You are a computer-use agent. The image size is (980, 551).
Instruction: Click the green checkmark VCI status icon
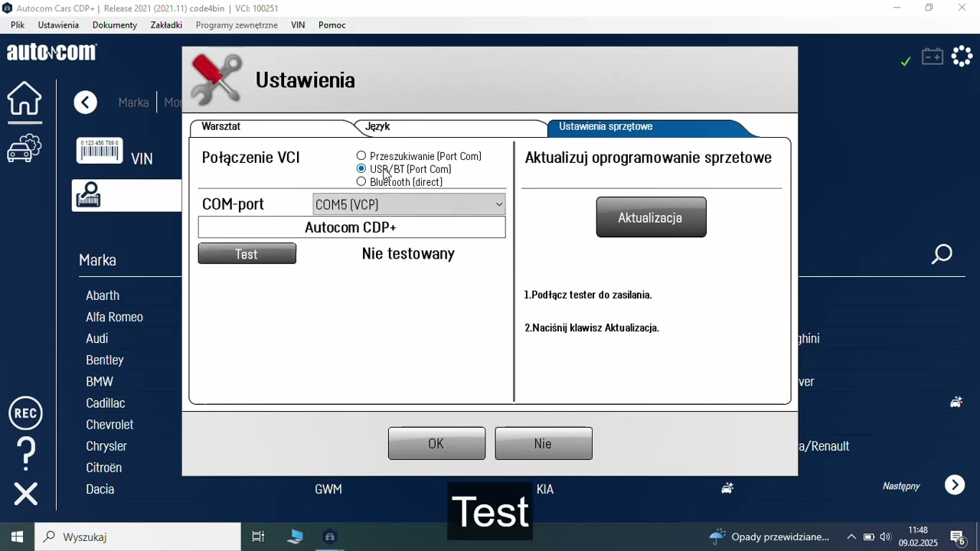(906, 61)
